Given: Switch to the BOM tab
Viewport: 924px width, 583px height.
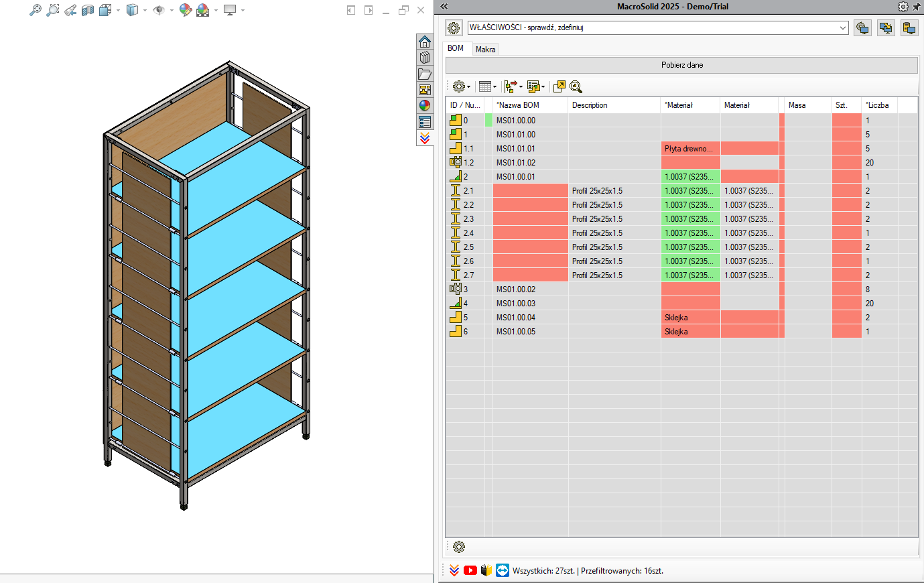Looking at the screenshot, I should 456,48.
